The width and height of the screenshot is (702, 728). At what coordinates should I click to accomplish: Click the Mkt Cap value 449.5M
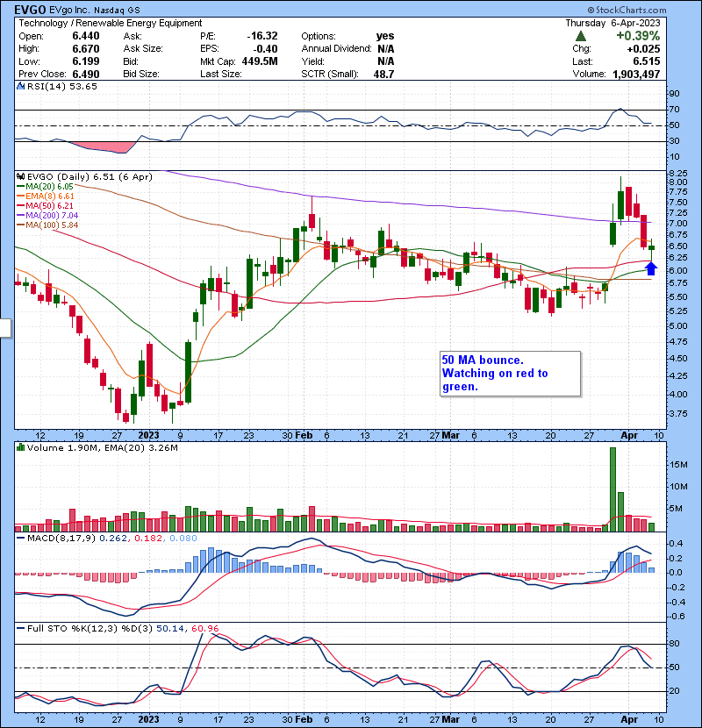click(x=260, y=61)
